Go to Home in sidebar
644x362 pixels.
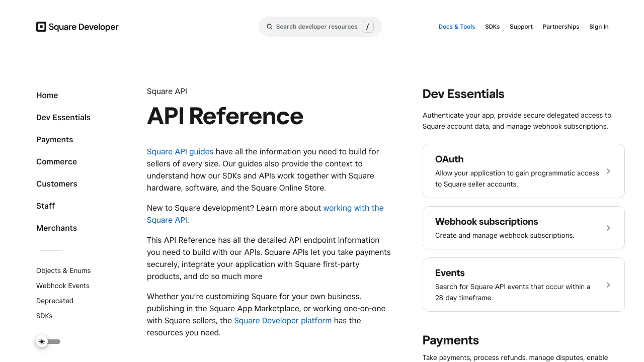[47, 96]
